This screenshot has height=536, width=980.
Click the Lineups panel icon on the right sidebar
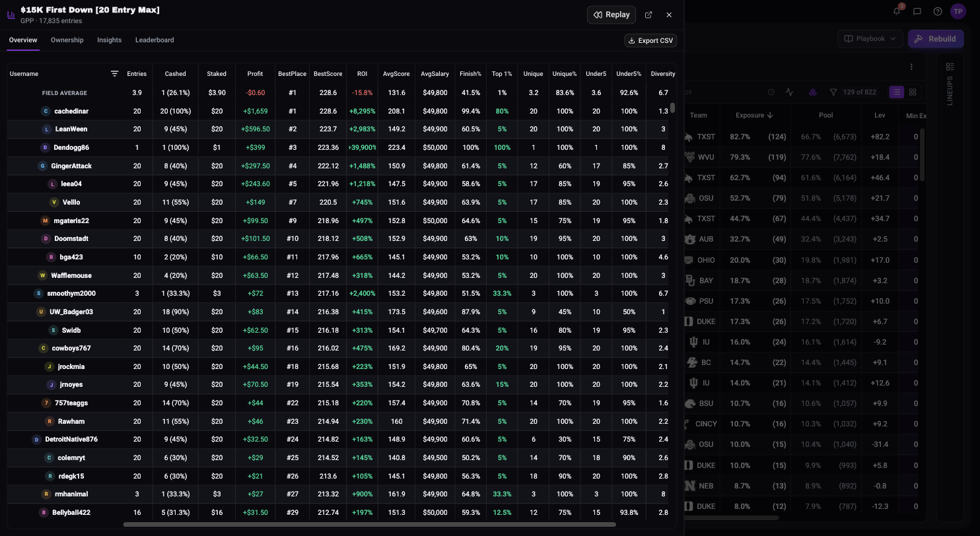coord(950,67)
